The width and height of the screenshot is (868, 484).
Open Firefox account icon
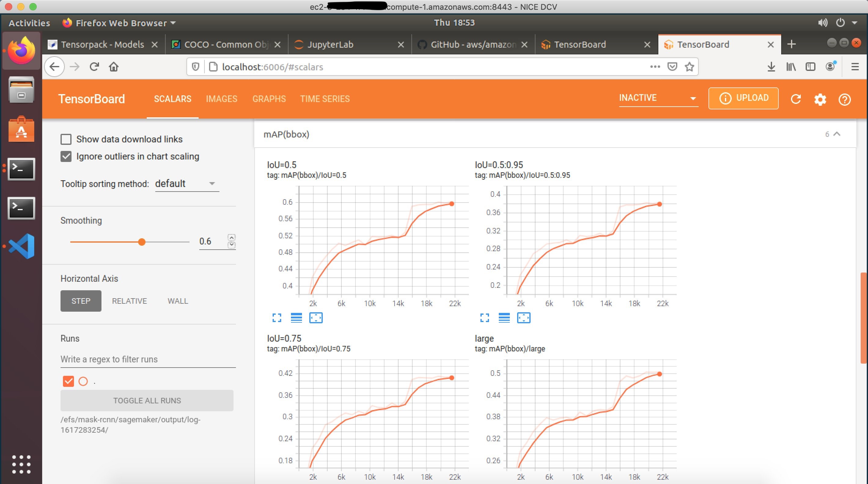pos(830,66)
